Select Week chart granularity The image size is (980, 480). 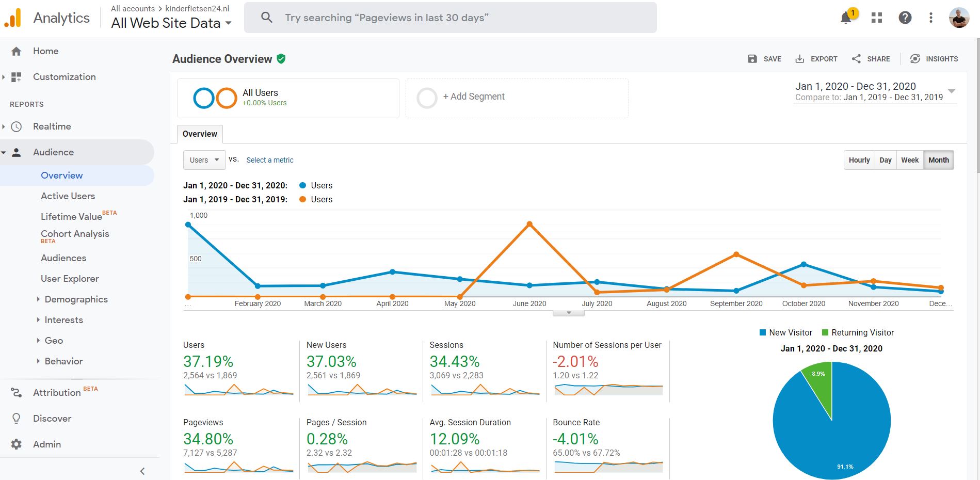point(910,160)
